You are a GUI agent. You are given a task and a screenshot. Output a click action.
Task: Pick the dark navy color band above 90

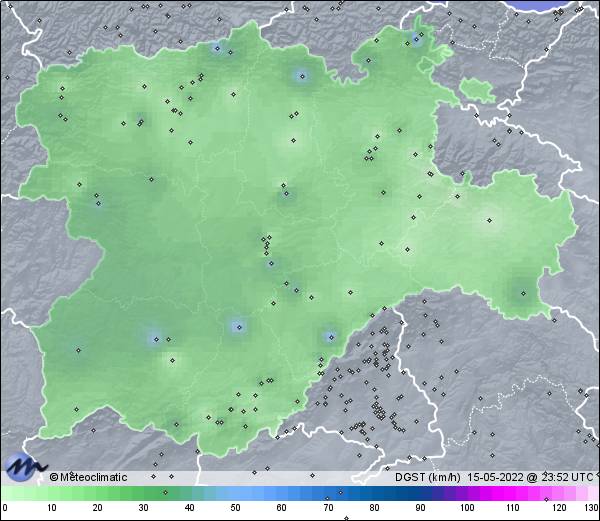[x=420, y=493]
